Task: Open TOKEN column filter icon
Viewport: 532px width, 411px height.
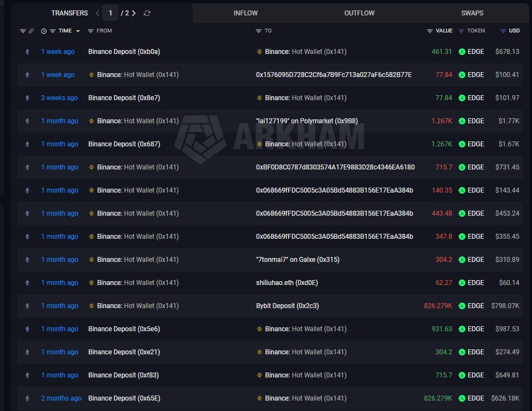Action: [x=461, y=31]
